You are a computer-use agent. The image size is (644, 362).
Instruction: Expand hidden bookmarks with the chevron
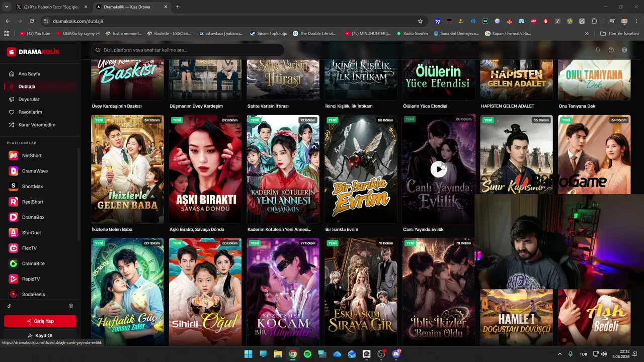(587, 34)
